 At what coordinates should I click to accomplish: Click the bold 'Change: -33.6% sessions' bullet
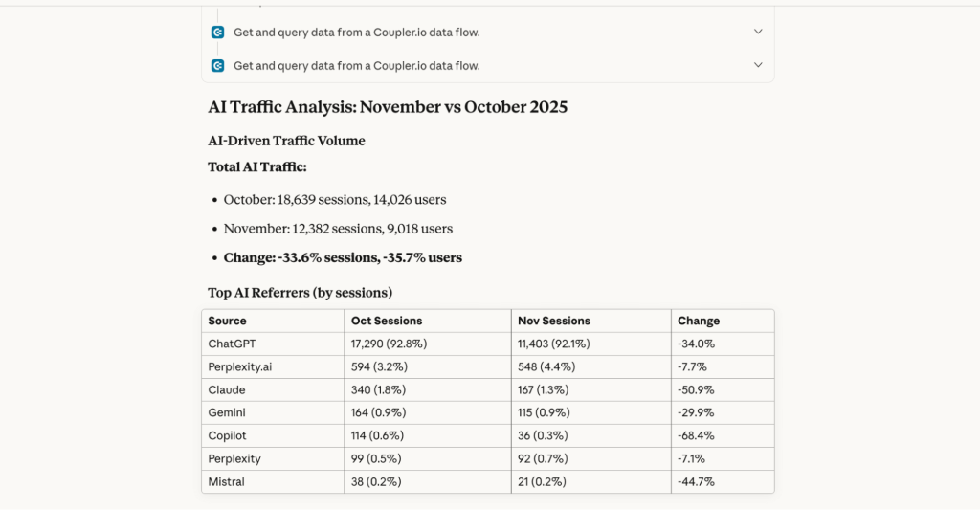pyautogui.click(x=343, y=257)
